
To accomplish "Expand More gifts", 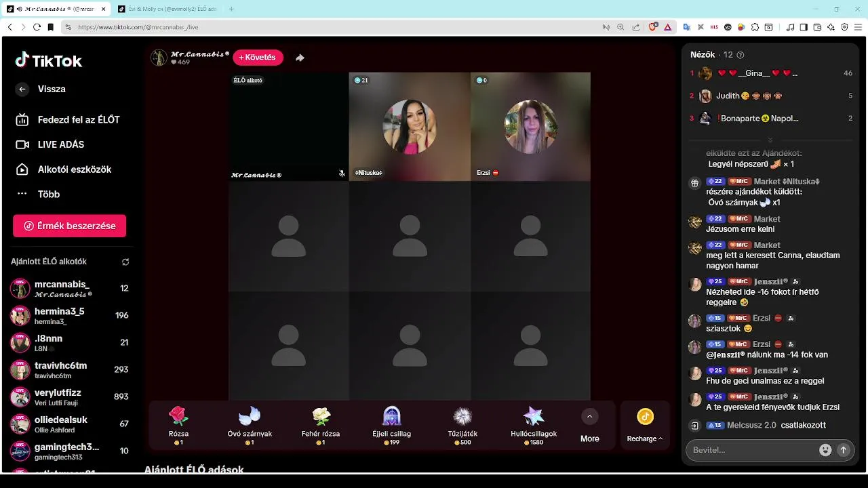I will click(x=590, y=426).
